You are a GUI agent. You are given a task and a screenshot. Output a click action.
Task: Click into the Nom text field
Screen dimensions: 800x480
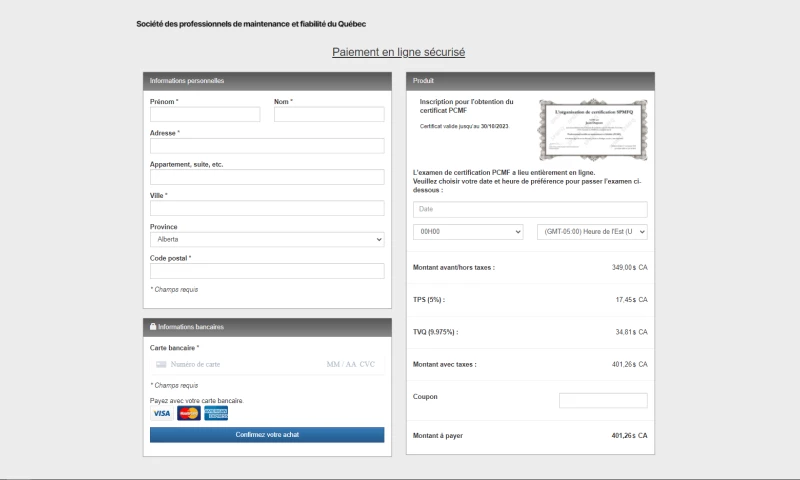point(329,115)
